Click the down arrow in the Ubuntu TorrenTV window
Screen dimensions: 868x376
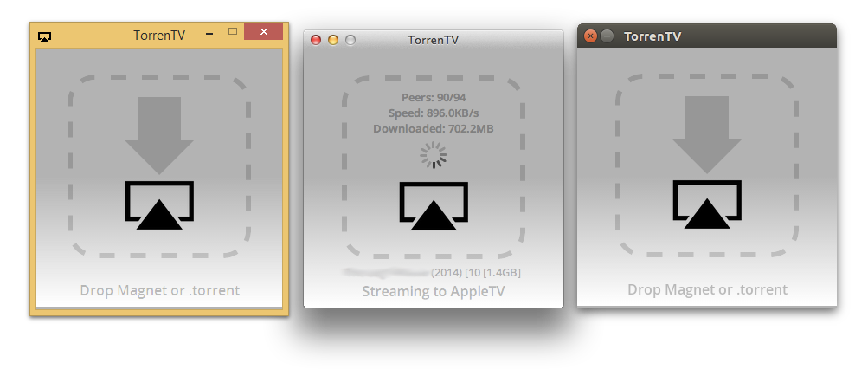click(x=707, y=135)
